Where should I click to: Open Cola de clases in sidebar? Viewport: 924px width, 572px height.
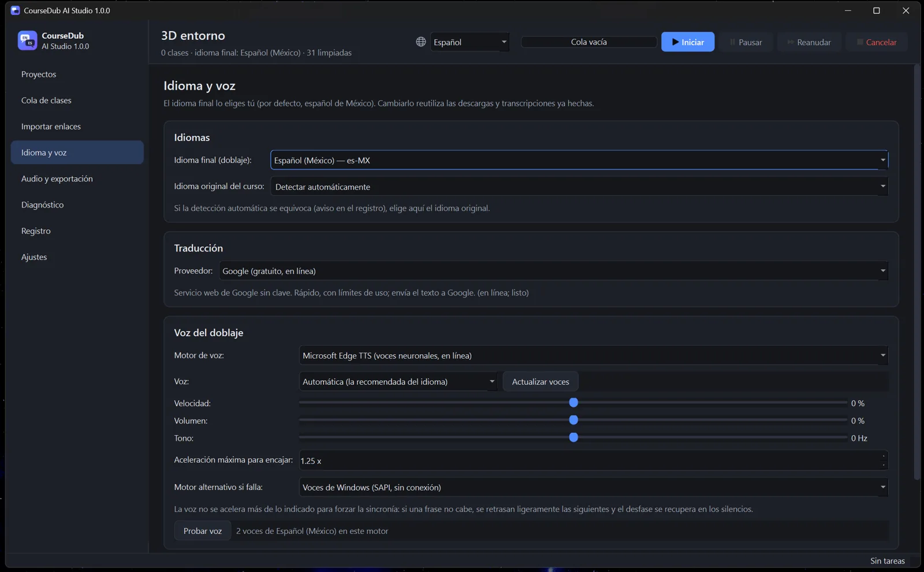[x=77, y=100]
